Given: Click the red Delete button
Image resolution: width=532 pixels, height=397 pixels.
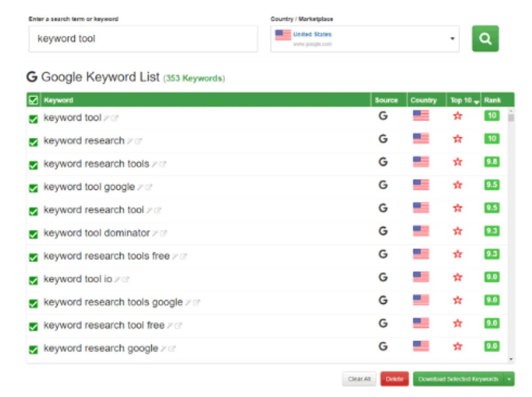Looking at the screenshot, I should tap(395, 379).
